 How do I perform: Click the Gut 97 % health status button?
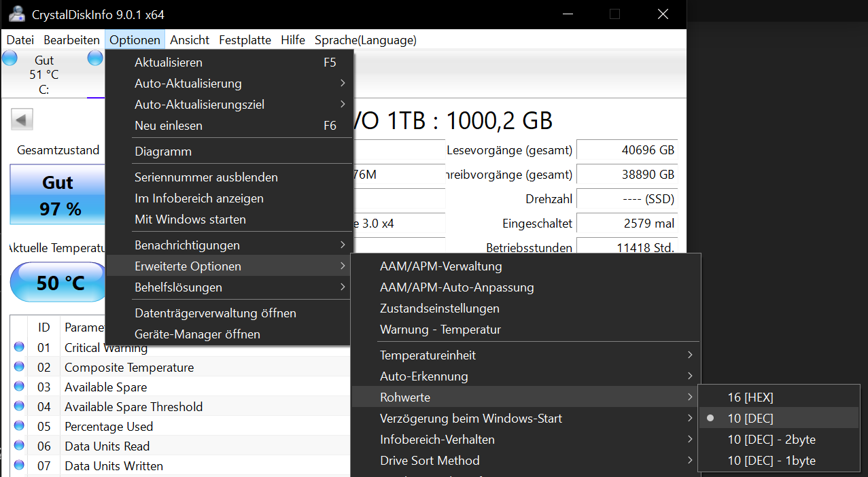pyautogui.click(x=58, y=195)
